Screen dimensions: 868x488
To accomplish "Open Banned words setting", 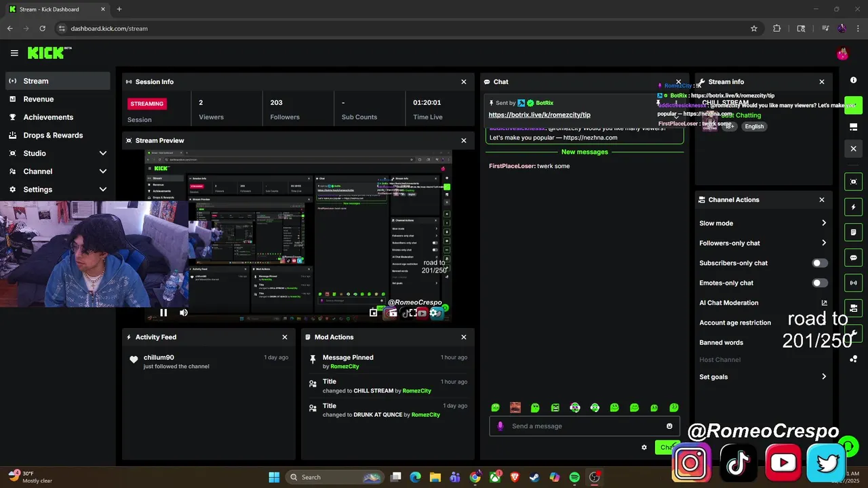I will [x=721, y=343].
